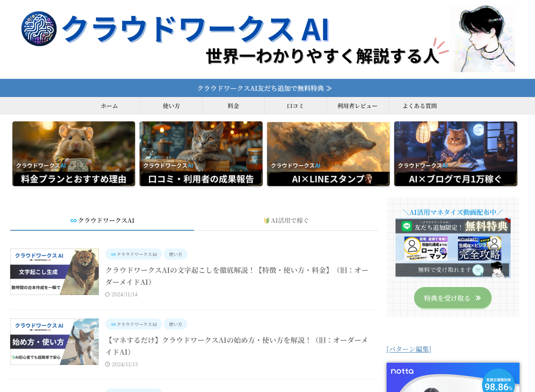535x392 pixels.
Task: Click the infinity icon on クラウドワークスAI tab
Action: coord(74,221)
